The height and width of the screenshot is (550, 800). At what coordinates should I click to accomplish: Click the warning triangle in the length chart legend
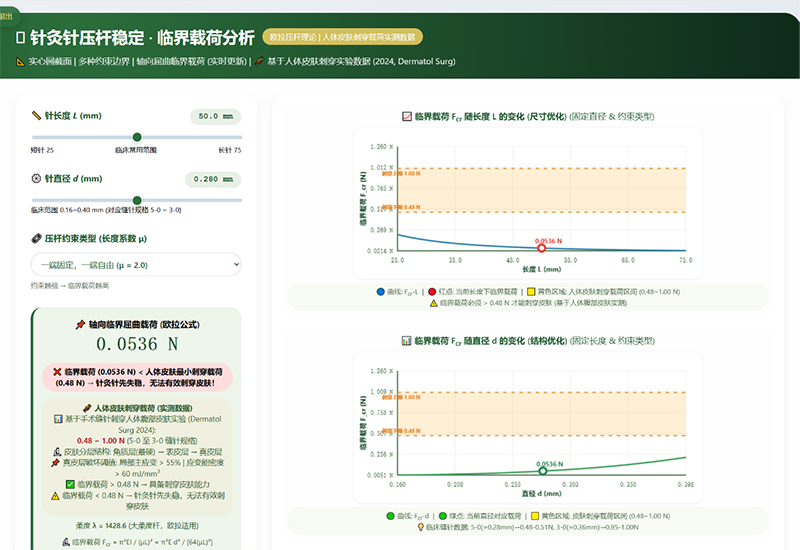coord(434,303)
